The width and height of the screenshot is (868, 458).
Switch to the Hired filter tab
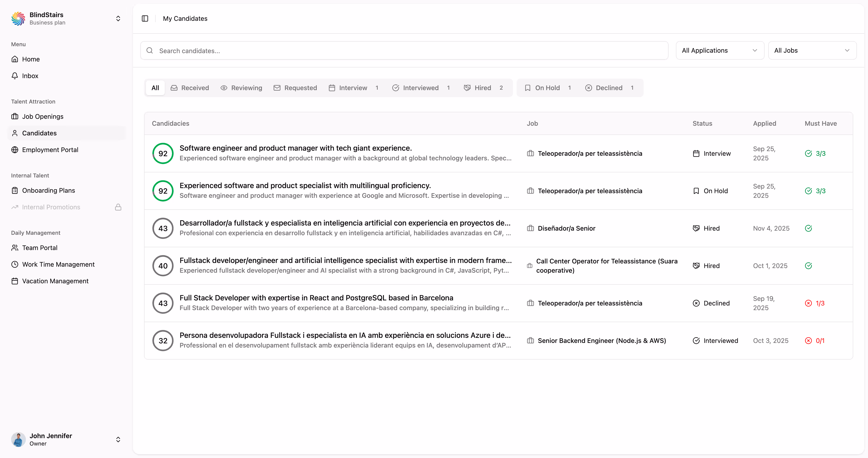[x=483, y=88]
